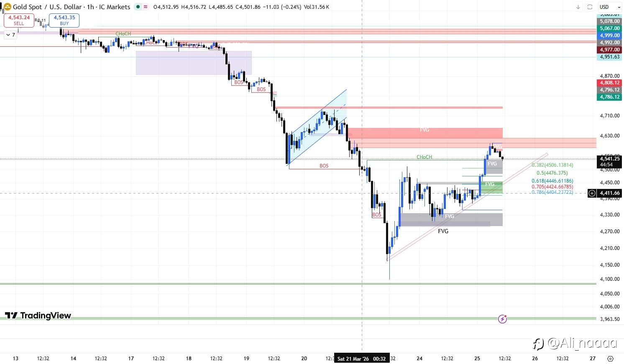The image size is (624, 364).
Task: Click the green market status dot
Action: [138, 7]
